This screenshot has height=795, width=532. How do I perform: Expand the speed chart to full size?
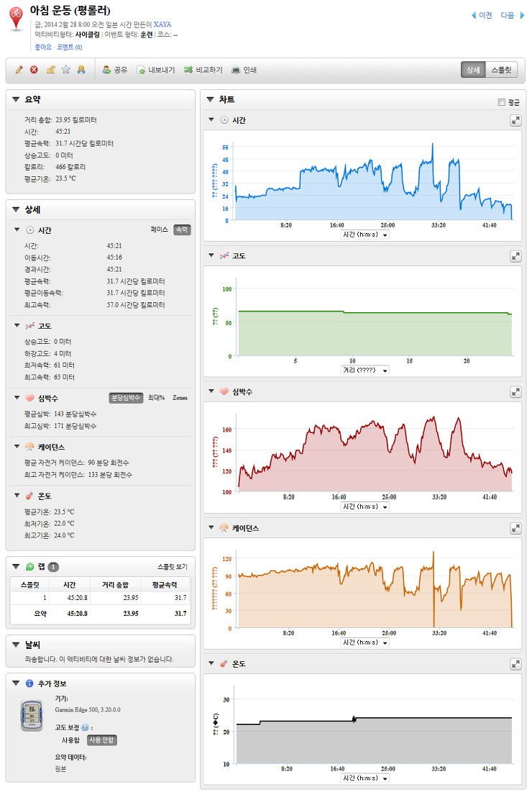[515, 120]
